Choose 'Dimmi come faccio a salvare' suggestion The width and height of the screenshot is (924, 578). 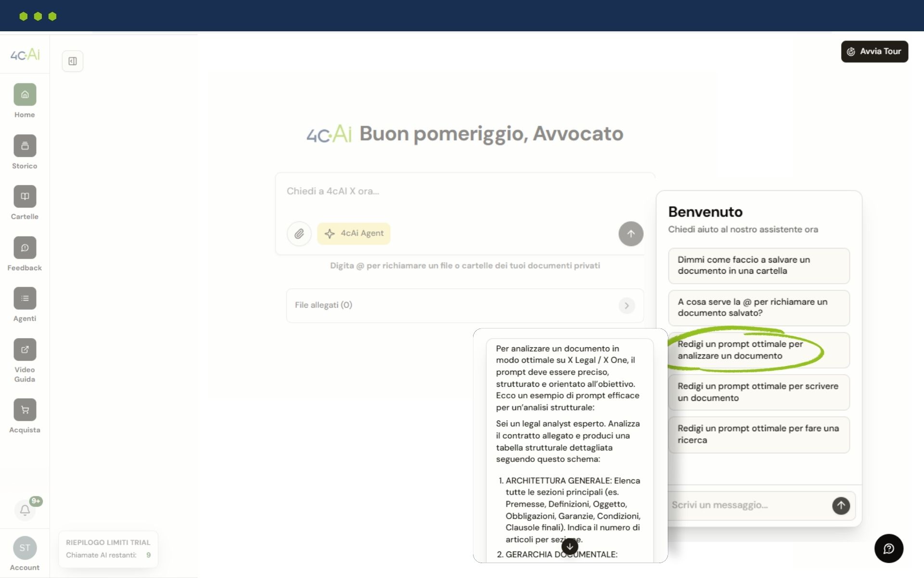759,265
